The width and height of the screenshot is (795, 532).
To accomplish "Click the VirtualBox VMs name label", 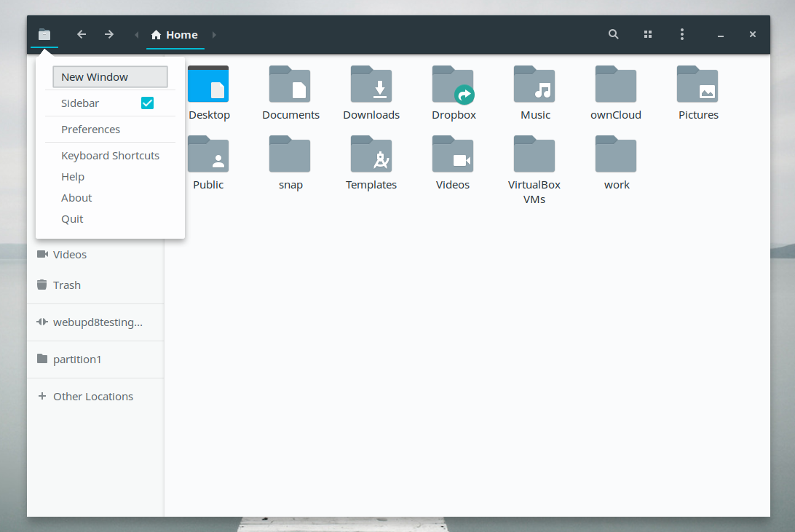I will pyautogui.click(x=534, y=192).
